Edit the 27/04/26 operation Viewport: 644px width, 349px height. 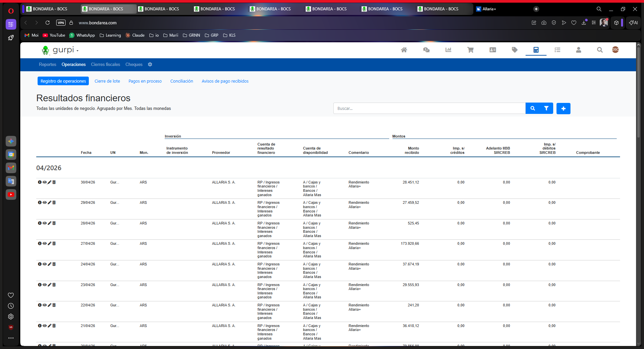(x=49, y=244)
